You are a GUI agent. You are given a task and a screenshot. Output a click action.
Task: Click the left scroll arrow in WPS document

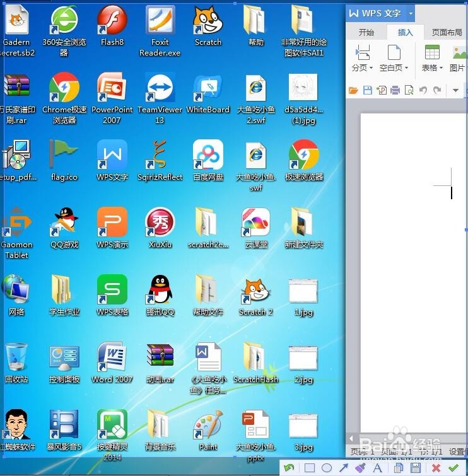pos(351,438)
